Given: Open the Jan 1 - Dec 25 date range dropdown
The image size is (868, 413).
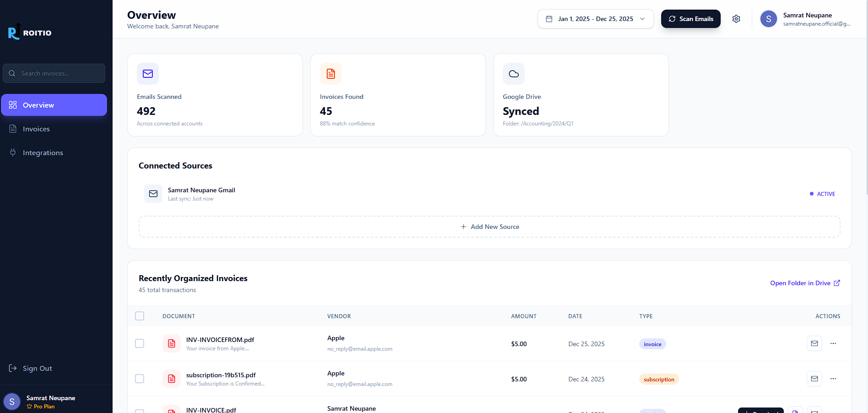Looking at the screenshot, I should point(595,19).
